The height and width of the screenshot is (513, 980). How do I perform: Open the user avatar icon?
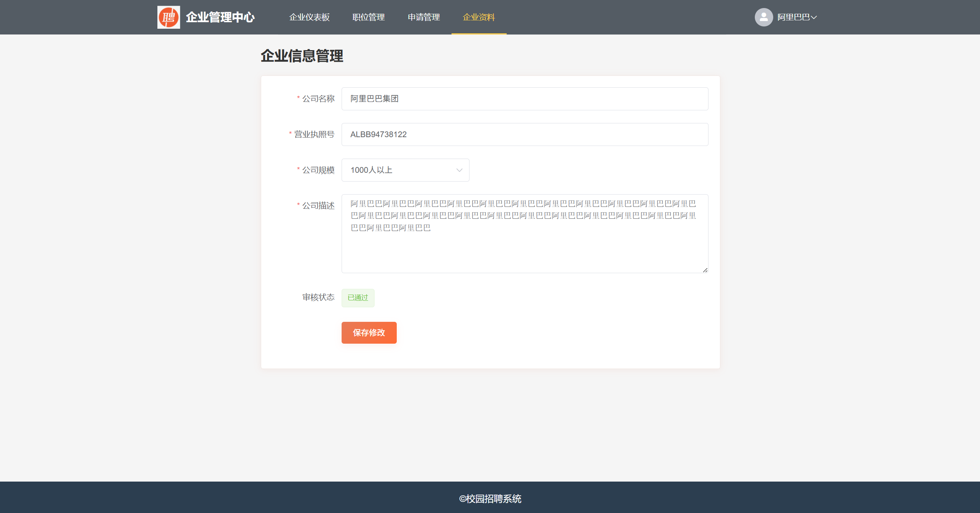(763, 17)
